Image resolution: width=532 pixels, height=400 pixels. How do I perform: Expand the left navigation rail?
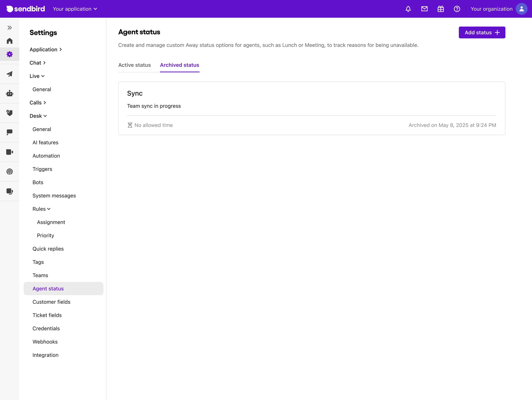tap(10, 28)
